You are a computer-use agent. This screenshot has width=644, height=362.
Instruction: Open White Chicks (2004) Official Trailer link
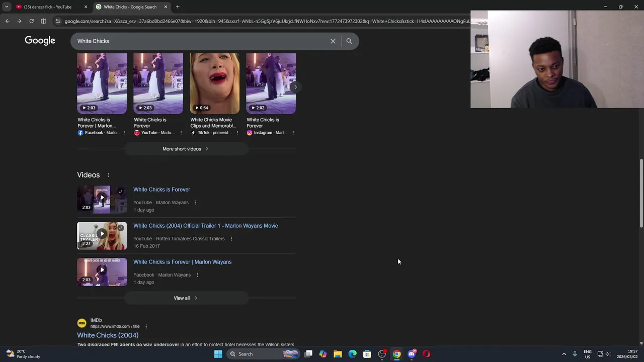[205, 226]
